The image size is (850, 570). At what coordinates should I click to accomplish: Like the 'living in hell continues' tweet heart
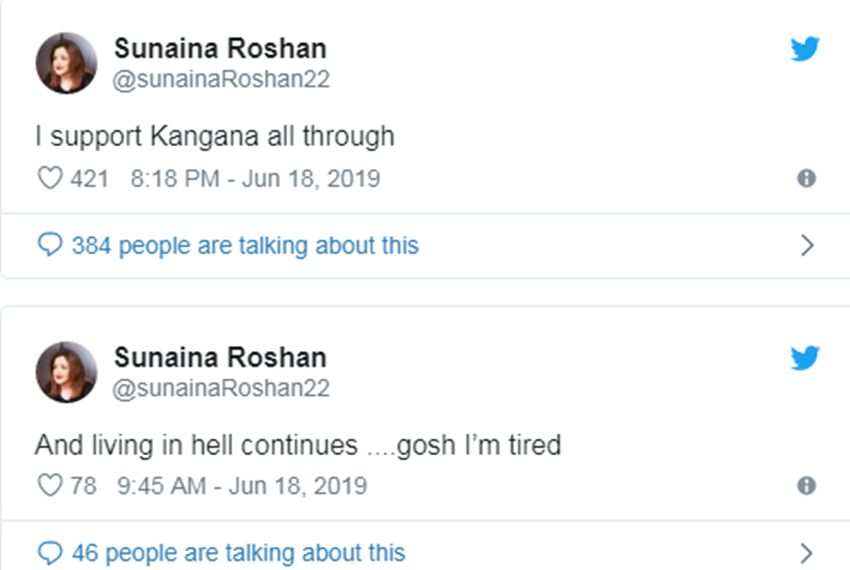(x=49, y=486)
